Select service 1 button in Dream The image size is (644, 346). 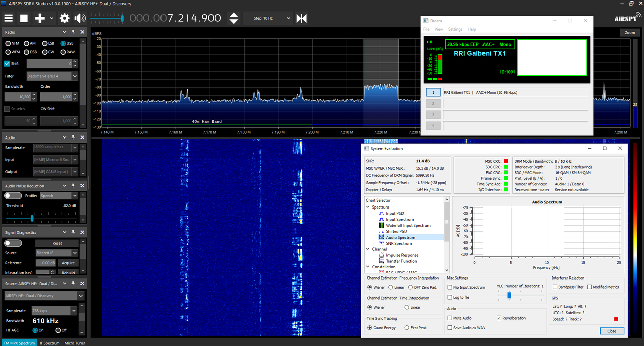coord(433,92)
